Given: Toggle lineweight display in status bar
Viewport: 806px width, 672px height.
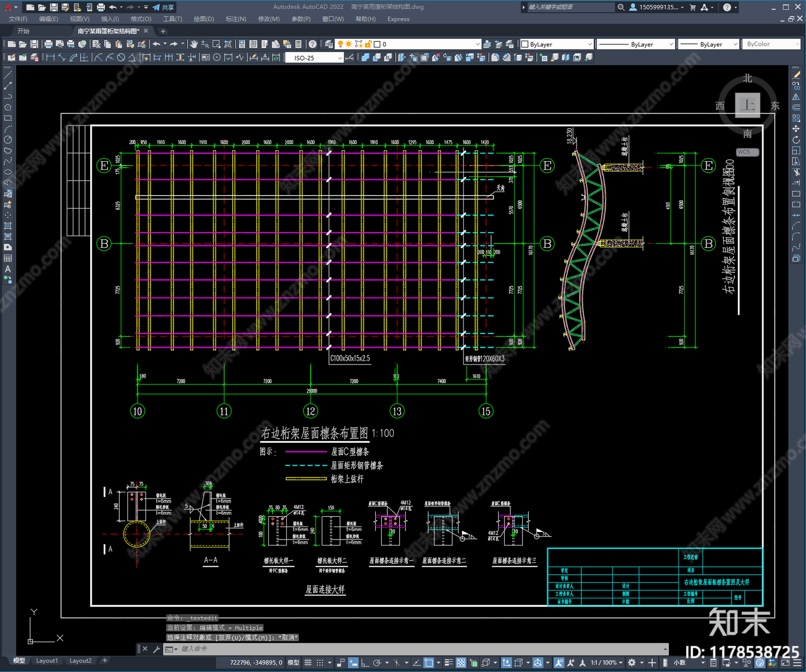Looking at the screenshot, I should click(x=448, y=662).
